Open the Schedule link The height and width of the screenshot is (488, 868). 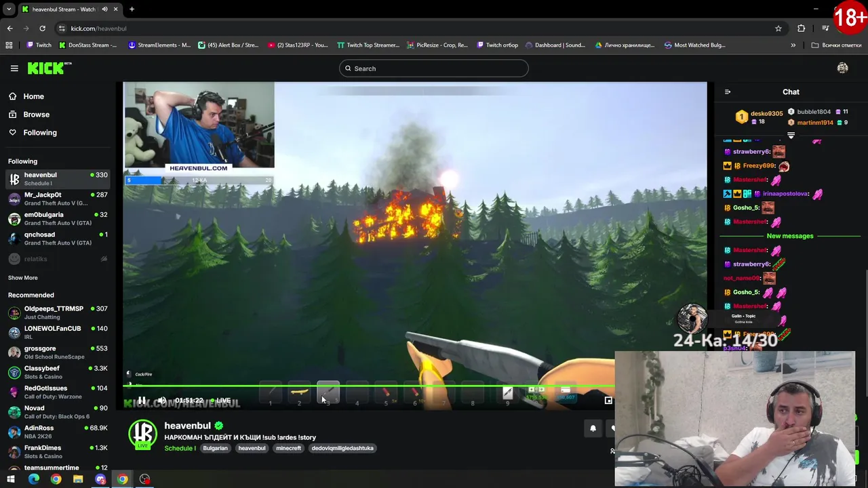pos(180,448)
